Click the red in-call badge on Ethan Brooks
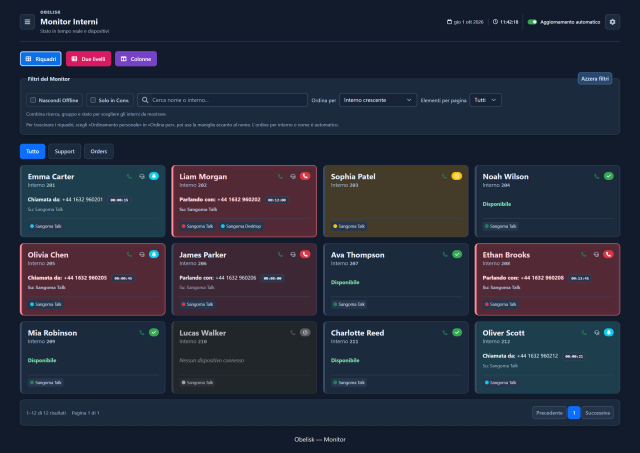This screenshot has height=453, width=640. click(x=609, y=254)
